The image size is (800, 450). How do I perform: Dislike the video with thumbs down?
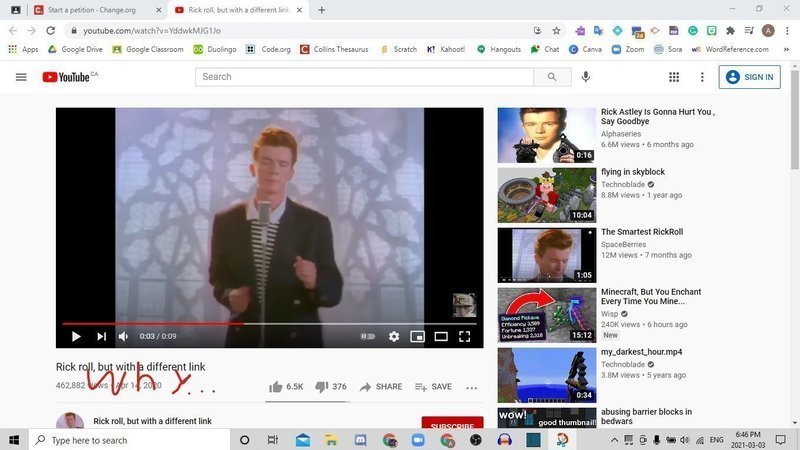tap(331, 387)
